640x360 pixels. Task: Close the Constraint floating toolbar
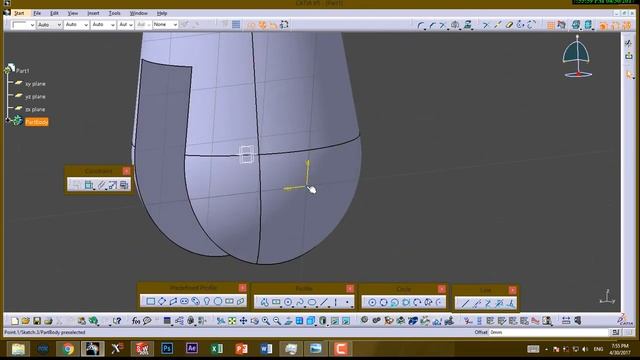[126, 171]
